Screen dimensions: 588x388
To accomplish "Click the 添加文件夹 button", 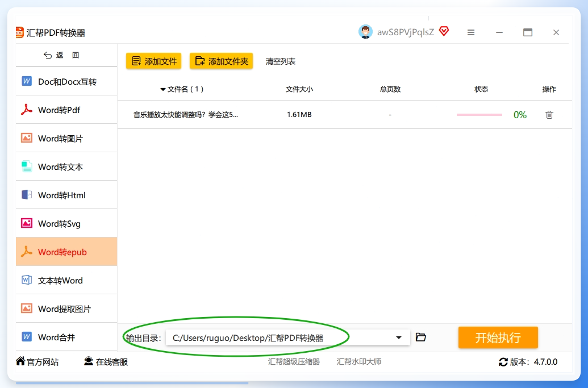I will coord(221,61).
